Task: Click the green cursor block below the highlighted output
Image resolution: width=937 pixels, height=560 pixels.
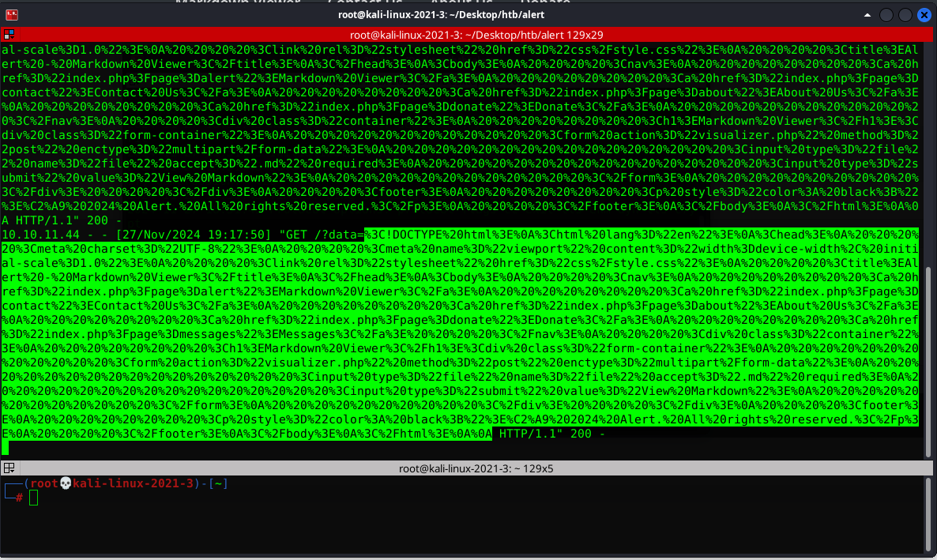Action: point(5,448)
